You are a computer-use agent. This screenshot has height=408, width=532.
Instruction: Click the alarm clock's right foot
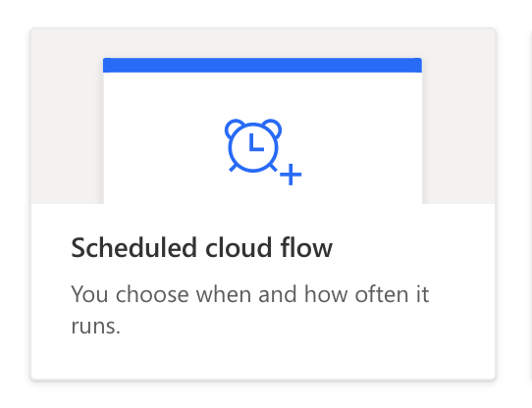273,168
